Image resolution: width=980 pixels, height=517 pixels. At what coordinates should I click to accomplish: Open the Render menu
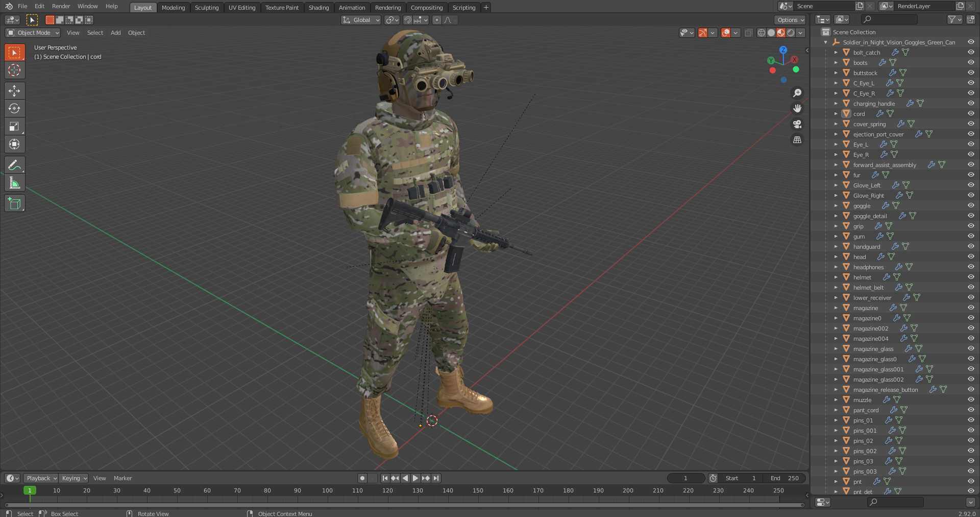[x=61, y=6]
